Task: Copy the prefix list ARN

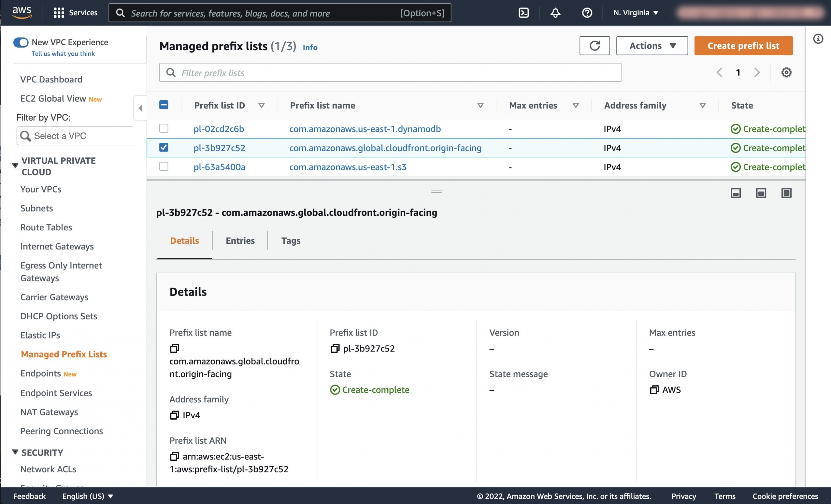Action: pyautogui.click(x=174, y=456)
